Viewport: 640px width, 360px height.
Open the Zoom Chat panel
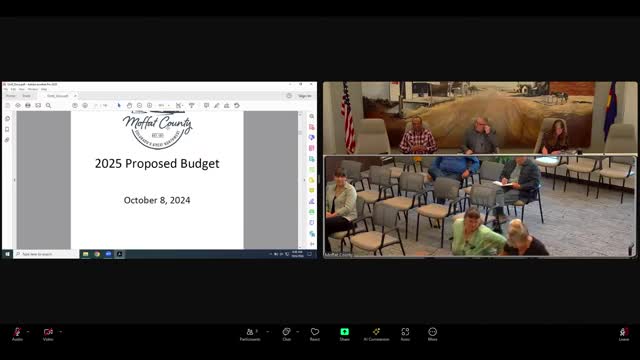(x=287, y=334)
